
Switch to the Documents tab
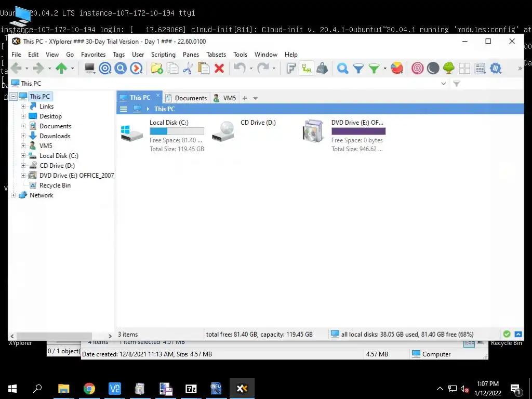point(187,98)
